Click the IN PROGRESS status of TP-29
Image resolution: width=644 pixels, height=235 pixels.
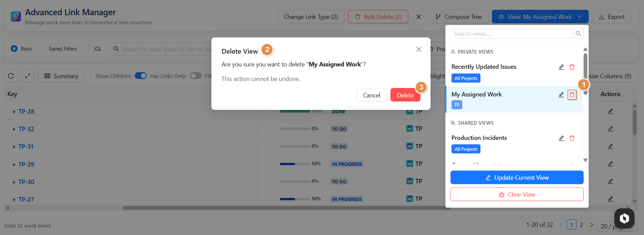point(347,164)
